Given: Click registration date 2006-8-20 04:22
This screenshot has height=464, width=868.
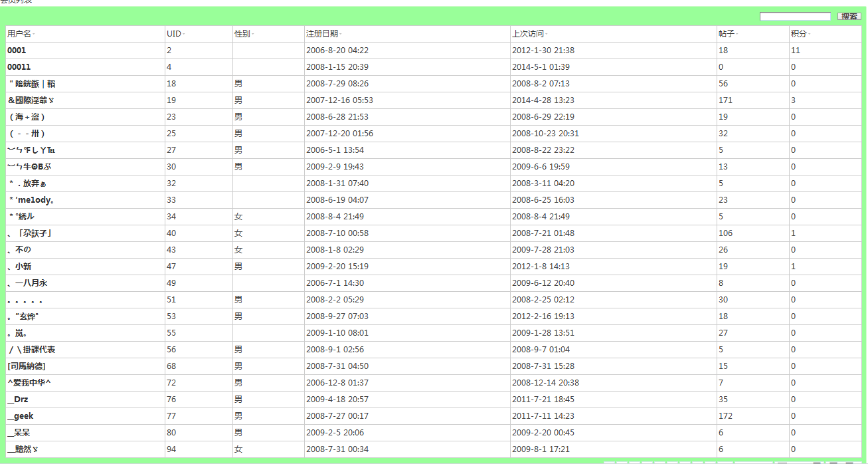Looking at the screenshot, I should point(337,51).
